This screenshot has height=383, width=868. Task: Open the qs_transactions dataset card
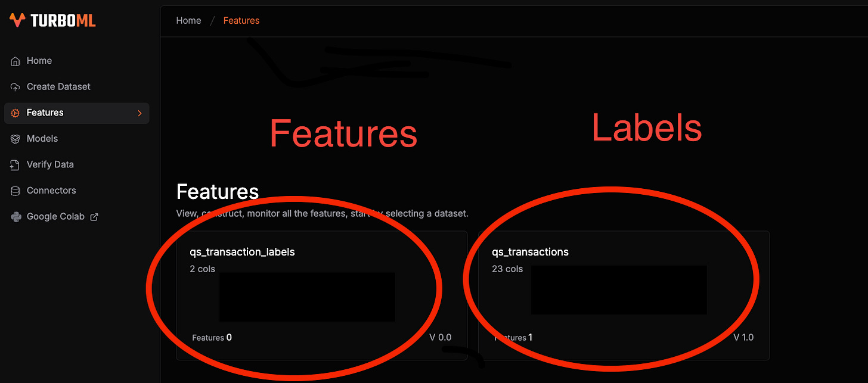[x=624, y=295]
